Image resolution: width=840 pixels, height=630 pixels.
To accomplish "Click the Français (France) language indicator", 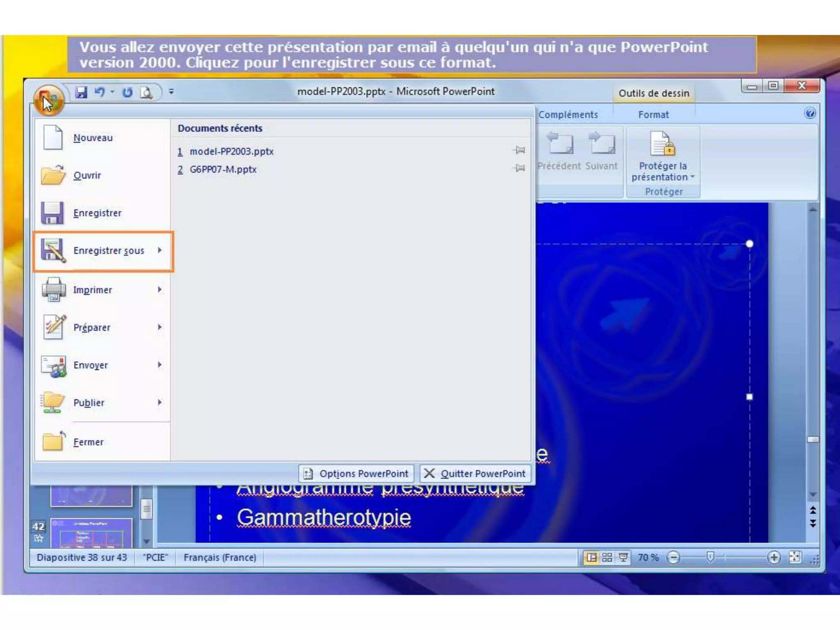I will [220, 557].
